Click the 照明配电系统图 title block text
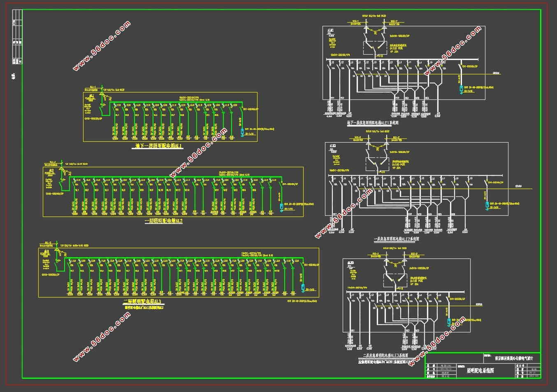557x392 pixels. 480,371
